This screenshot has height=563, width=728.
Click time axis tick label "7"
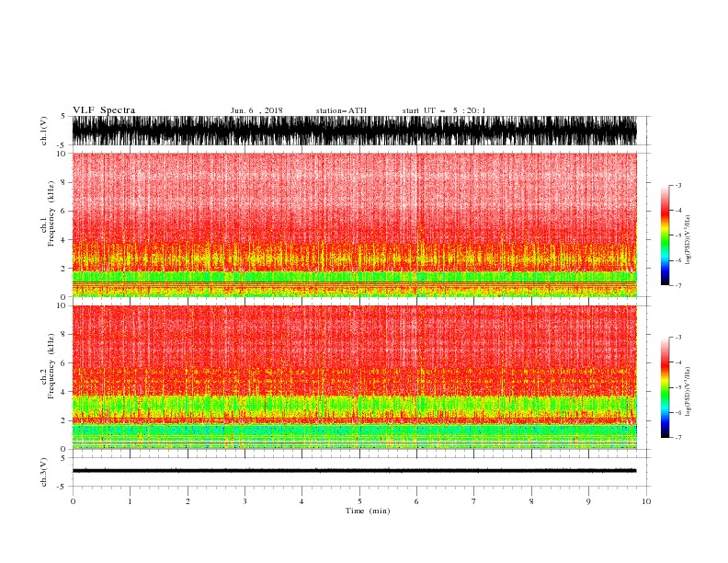tap(474, 501)
